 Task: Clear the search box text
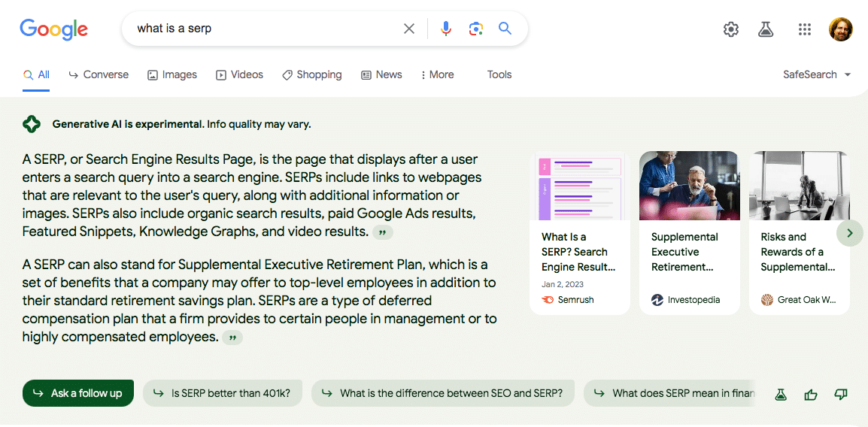[409, 29]
